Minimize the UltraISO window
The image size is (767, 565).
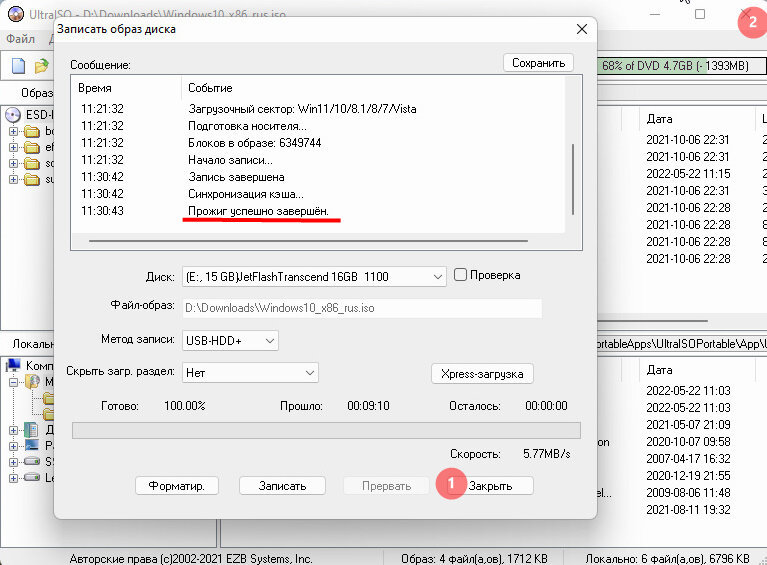(654, 14)
